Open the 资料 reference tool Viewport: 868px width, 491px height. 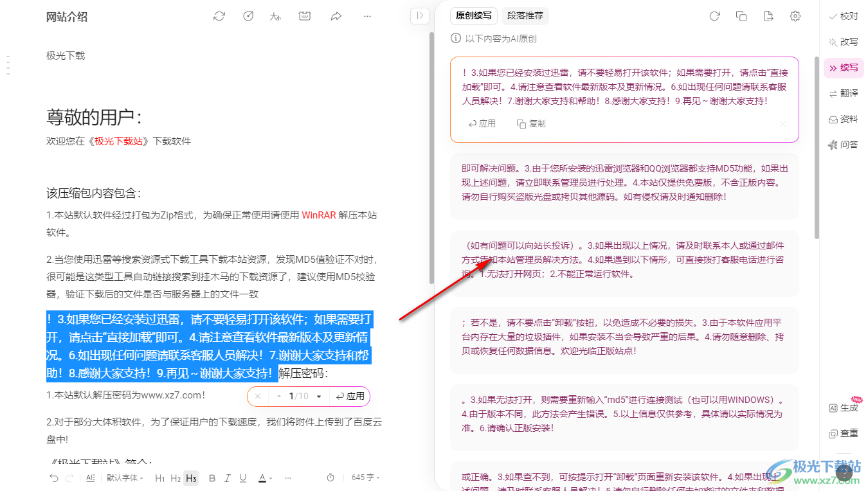[844, 119]
